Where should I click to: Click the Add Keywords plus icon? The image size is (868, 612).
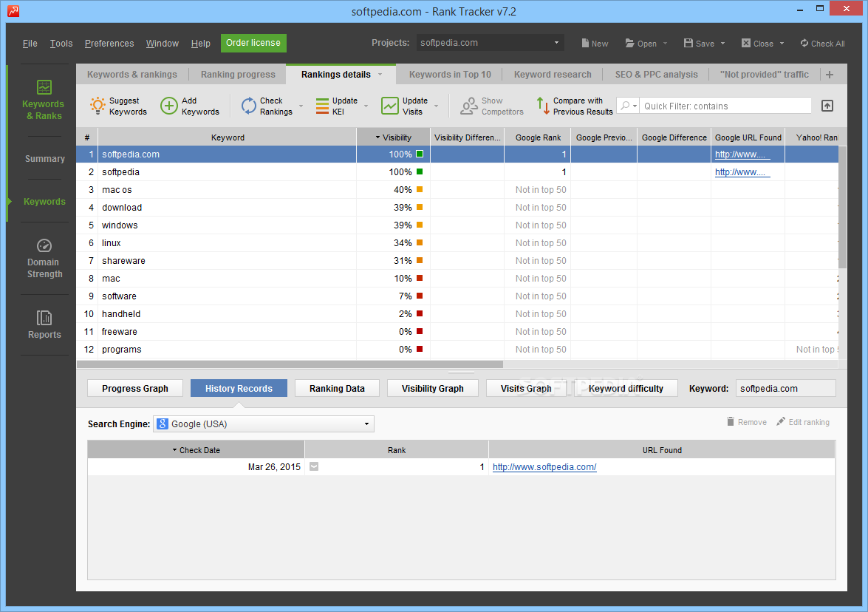point(169,106)
